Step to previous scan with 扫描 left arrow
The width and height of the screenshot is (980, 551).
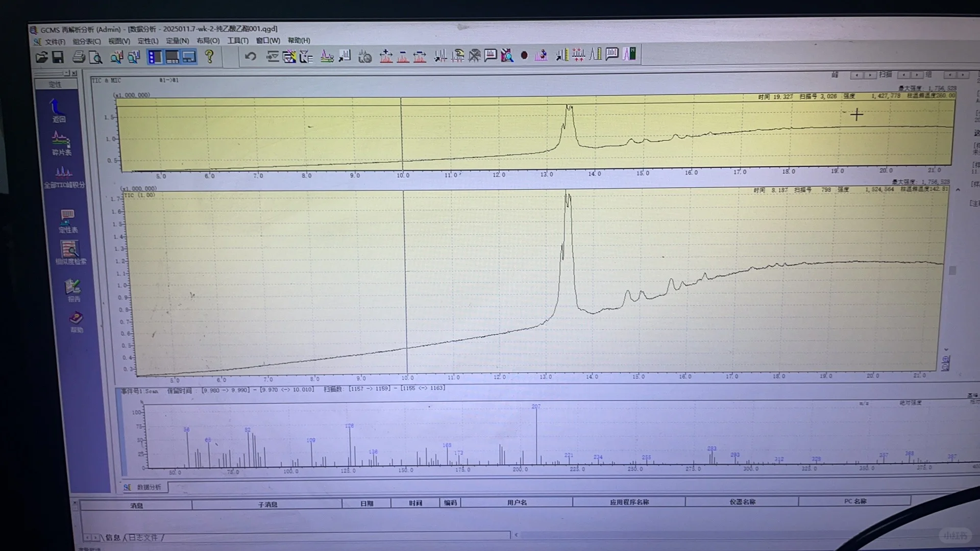coord(903,75)
